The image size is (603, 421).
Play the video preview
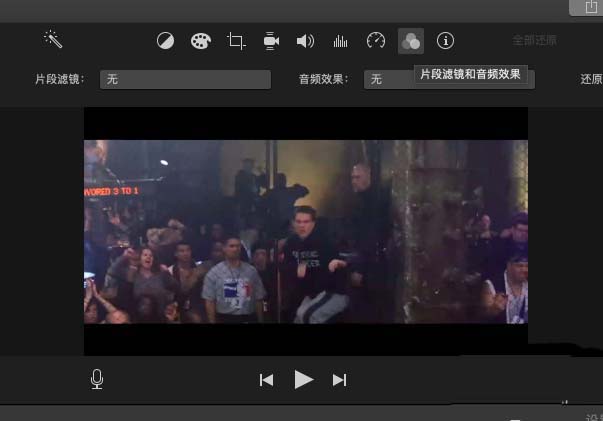pos(304,379)
